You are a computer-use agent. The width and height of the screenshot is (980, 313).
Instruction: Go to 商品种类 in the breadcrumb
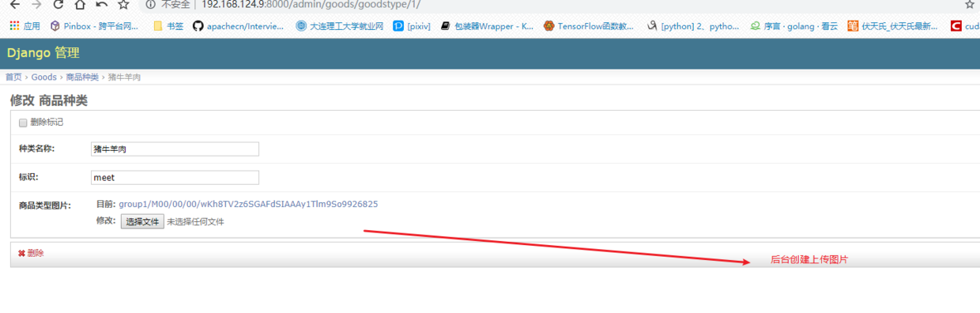(82, 77)
